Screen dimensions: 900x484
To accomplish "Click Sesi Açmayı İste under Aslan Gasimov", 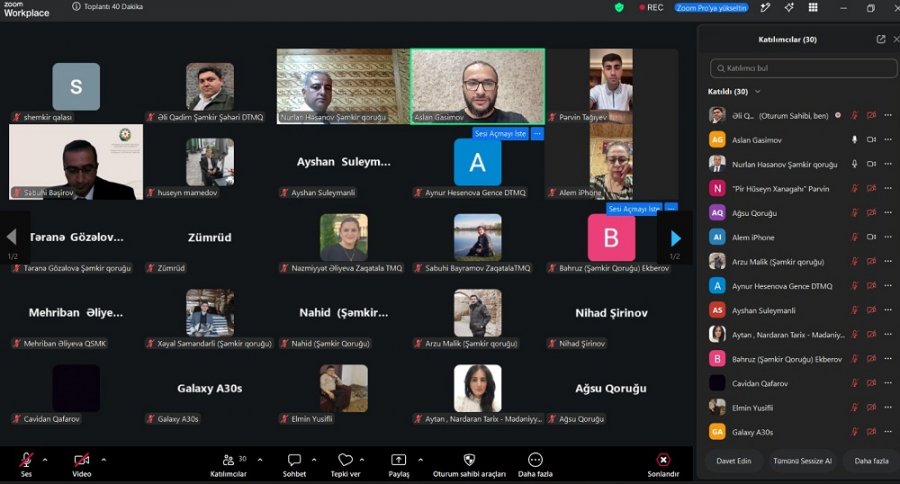I will pos(500,134).
